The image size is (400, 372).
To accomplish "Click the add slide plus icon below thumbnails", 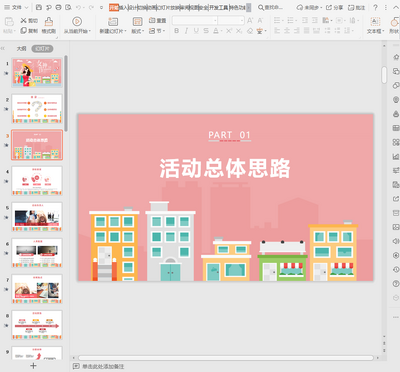I will (33, 366).
